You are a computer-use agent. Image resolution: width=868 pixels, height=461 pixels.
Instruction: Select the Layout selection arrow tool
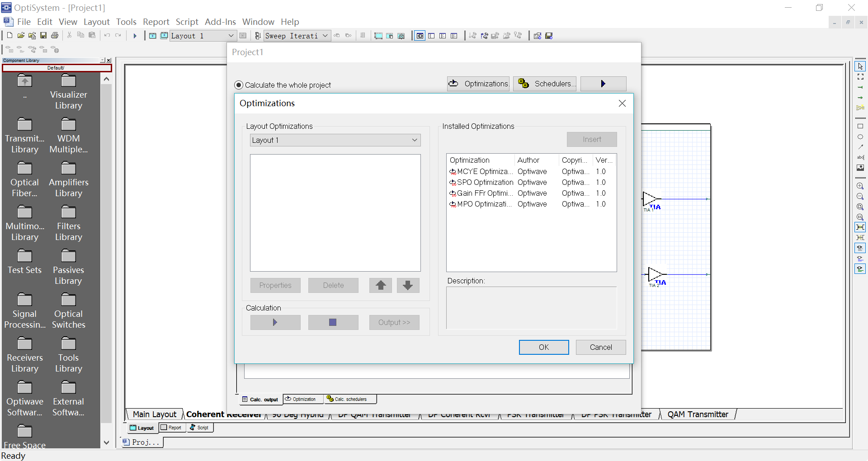pos(860,66)
